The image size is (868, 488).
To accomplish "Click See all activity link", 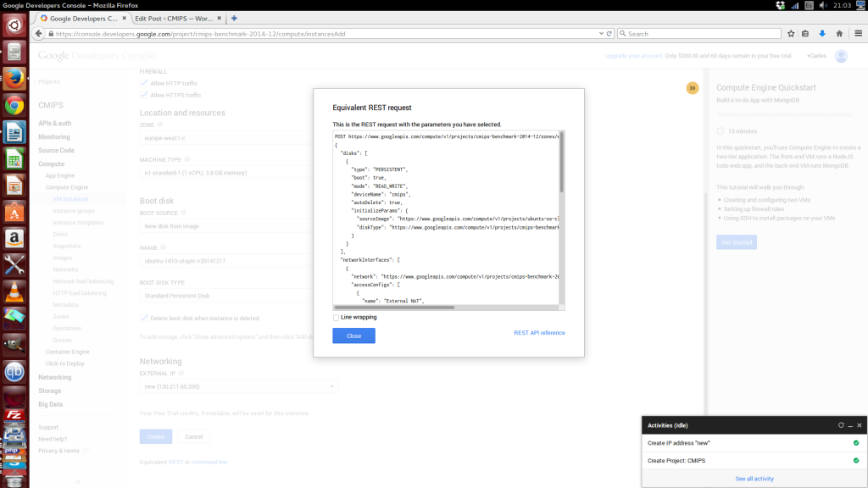I will tap(754, 479).
